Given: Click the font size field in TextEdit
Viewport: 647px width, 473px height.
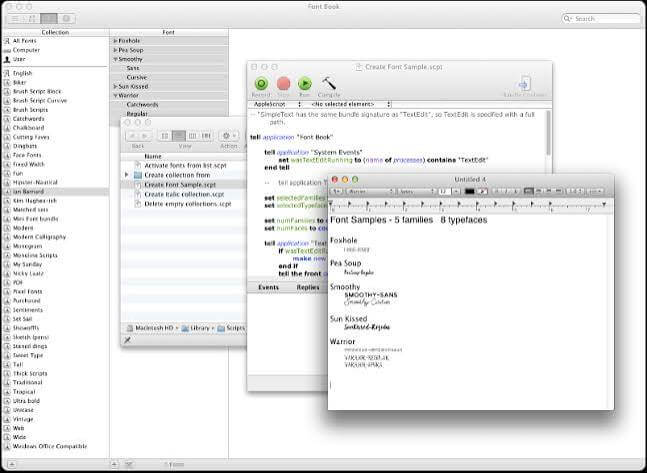Looking at the screenshot, I should (444, 191).
